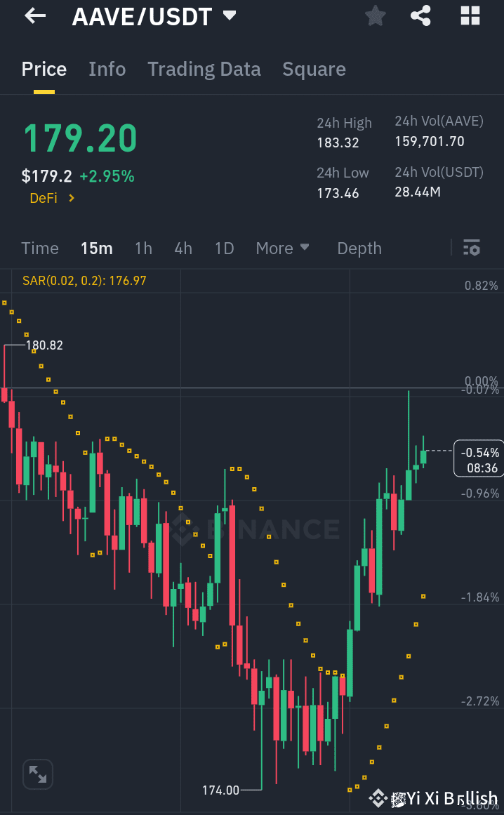Image resolution: width=504 pixels, height=815 pixels.
Task: Tap the -0.54% price change marker
Action: pos(478,458)
